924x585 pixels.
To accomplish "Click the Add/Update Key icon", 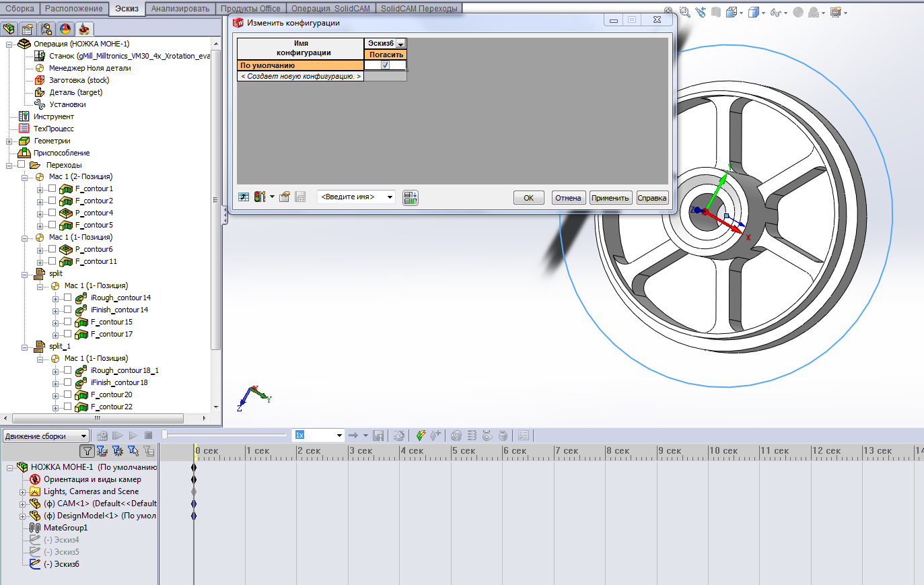I will pos(435,436).
